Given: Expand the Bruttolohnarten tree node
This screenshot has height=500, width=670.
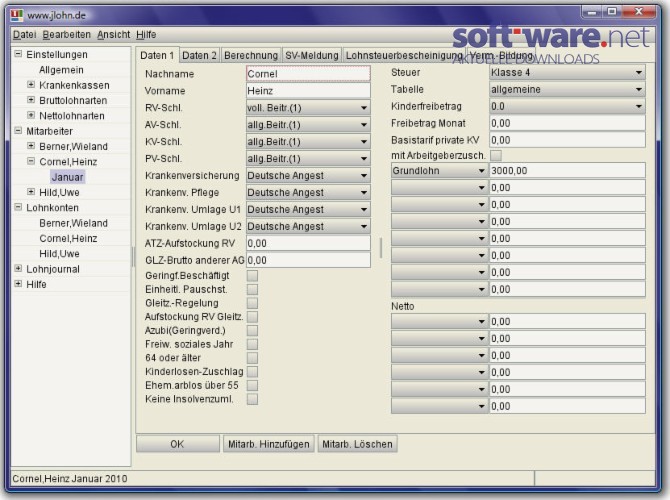Looking at the screenshot, I should (31, 100).
